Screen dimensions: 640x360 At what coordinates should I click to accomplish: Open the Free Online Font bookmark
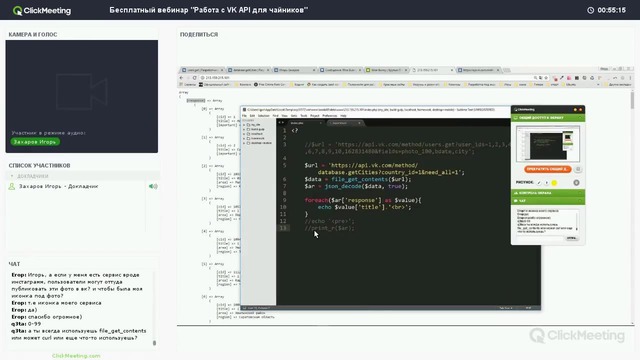point(270,84)
